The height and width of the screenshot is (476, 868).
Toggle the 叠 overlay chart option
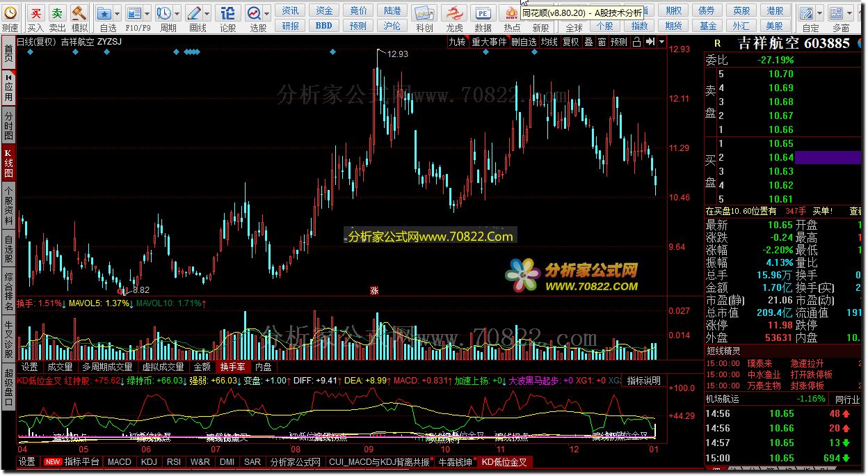588,42
